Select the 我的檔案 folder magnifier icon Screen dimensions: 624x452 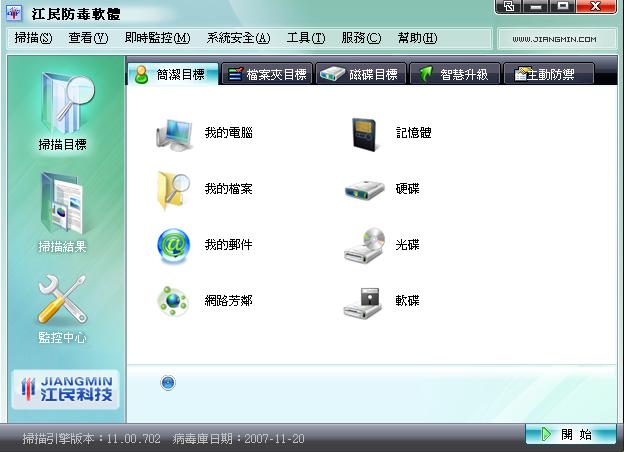point(173,190)
